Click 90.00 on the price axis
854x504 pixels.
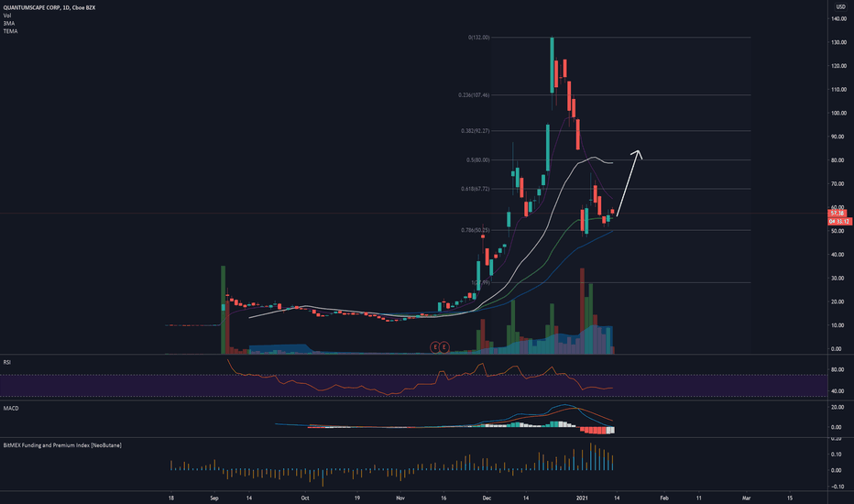click(838, 137)
